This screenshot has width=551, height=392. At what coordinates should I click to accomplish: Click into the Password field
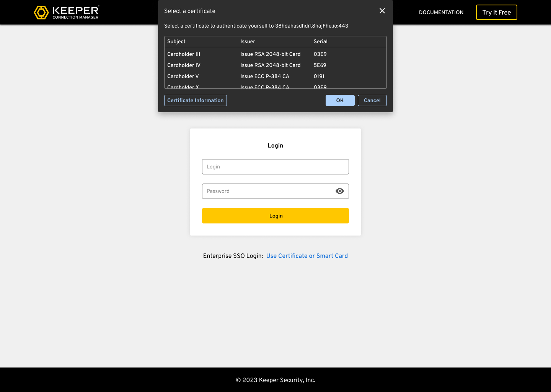[266, 191]
